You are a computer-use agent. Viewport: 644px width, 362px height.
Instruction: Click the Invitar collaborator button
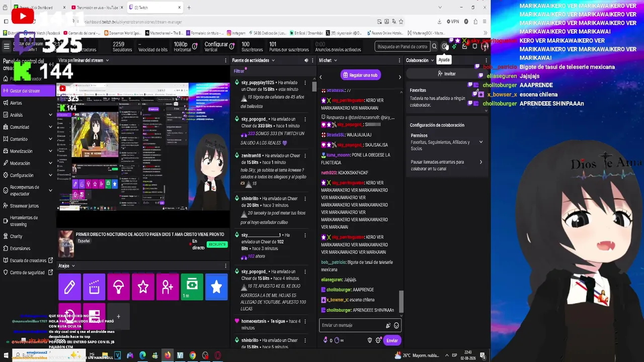[447, 73]
